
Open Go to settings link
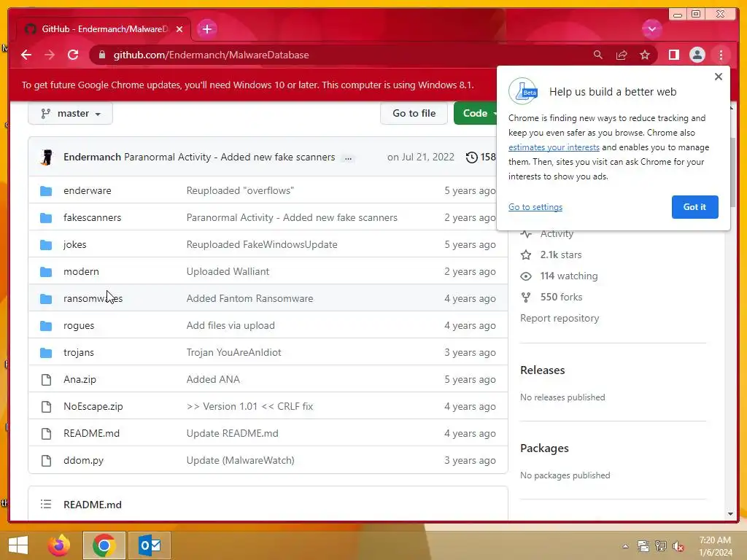click(535, 206)
